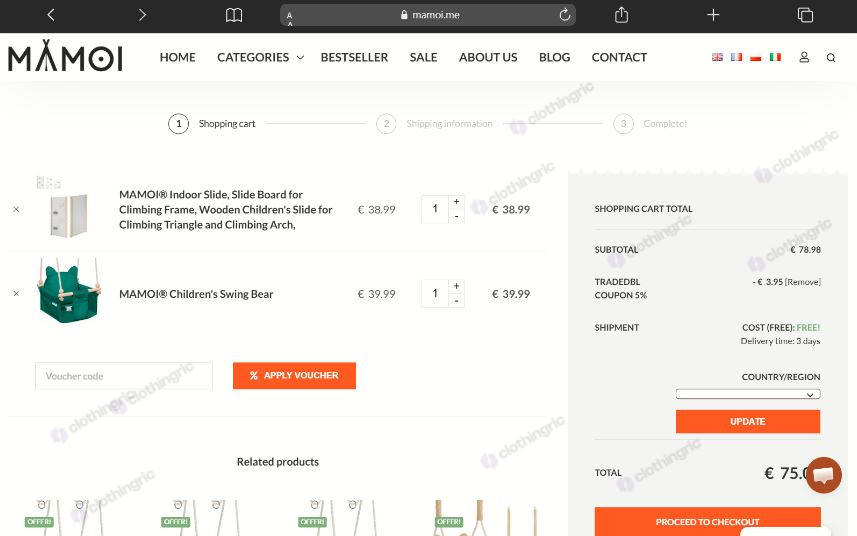Expand the CATEGORIES dropdown menu
857x536 pixels.
click(260, 57)
